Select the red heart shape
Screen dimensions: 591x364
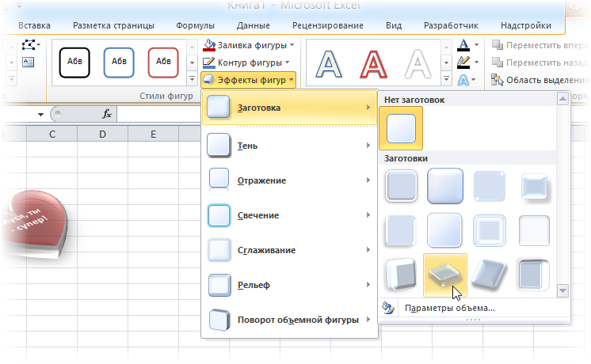tap(34, 225)
